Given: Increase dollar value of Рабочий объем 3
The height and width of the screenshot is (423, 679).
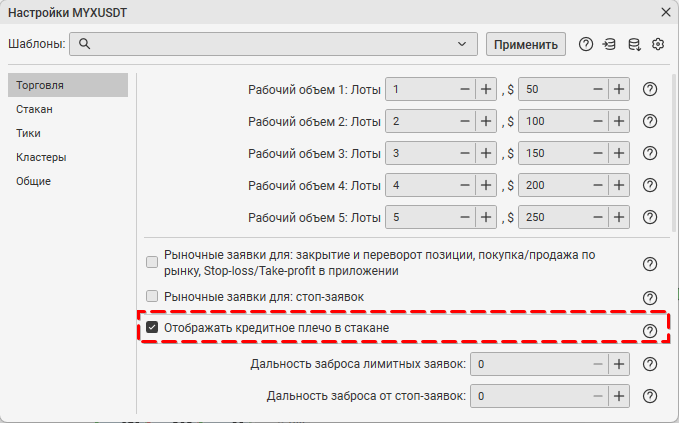Looking at the screenshot, I should coord(619,153).
